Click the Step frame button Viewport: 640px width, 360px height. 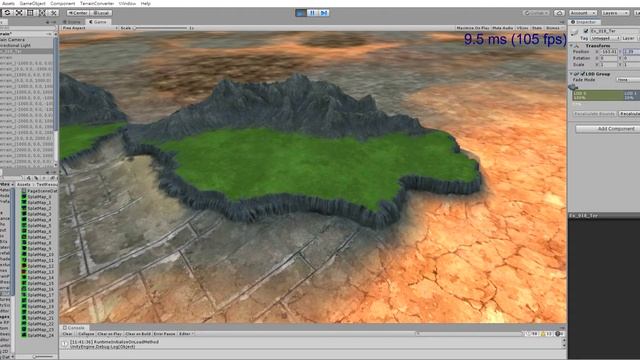click(324, 13)
